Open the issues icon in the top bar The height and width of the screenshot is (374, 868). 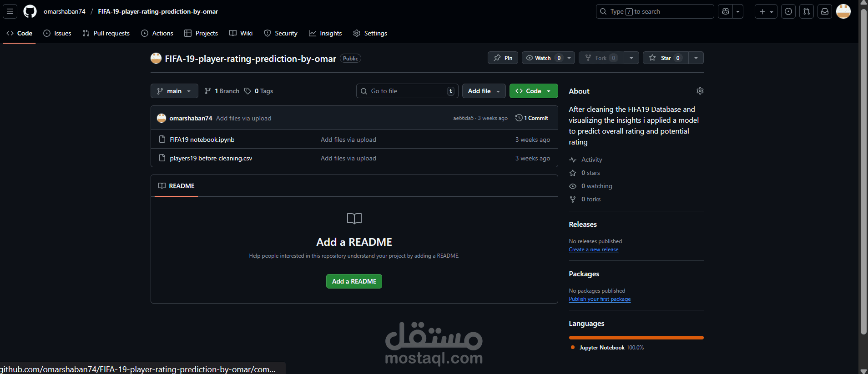point(788,11)
